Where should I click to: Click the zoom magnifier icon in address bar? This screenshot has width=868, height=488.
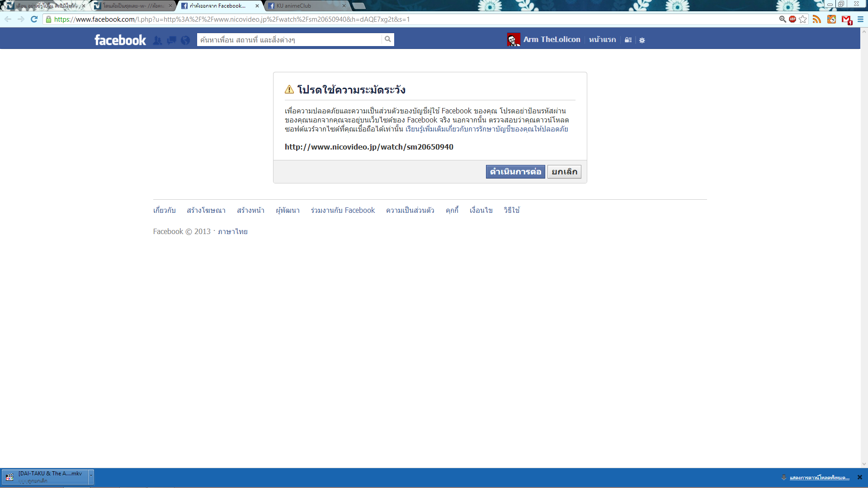783,19
